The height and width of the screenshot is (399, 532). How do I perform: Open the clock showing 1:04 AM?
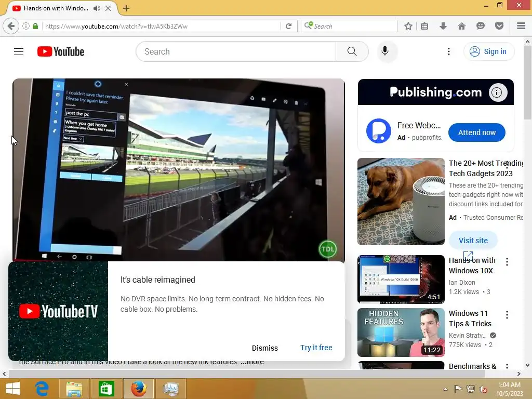coord(509,389)
